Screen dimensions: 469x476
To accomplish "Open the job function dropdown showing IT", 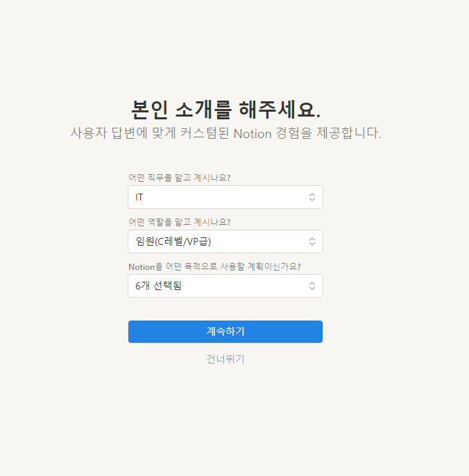I will point(225,197).
